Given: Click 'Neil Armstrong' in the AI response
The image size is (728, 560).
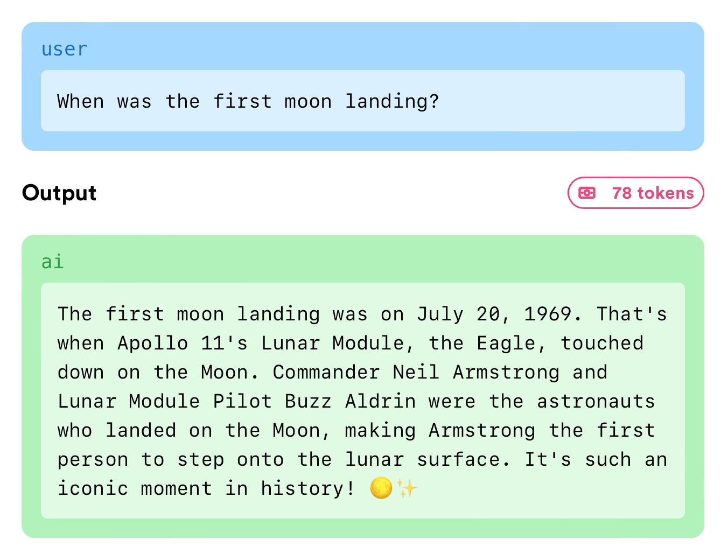Looking at the screenshot, I should [x=476, y=372].
